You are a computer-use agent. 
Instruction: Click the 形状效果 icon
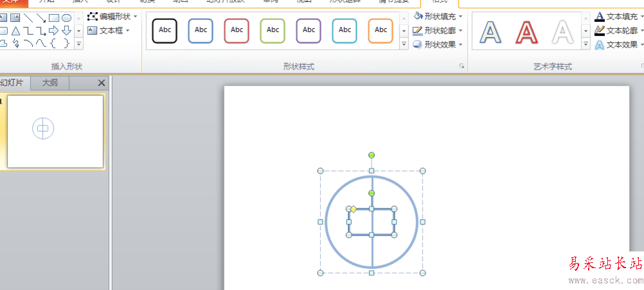click(418, 44)
